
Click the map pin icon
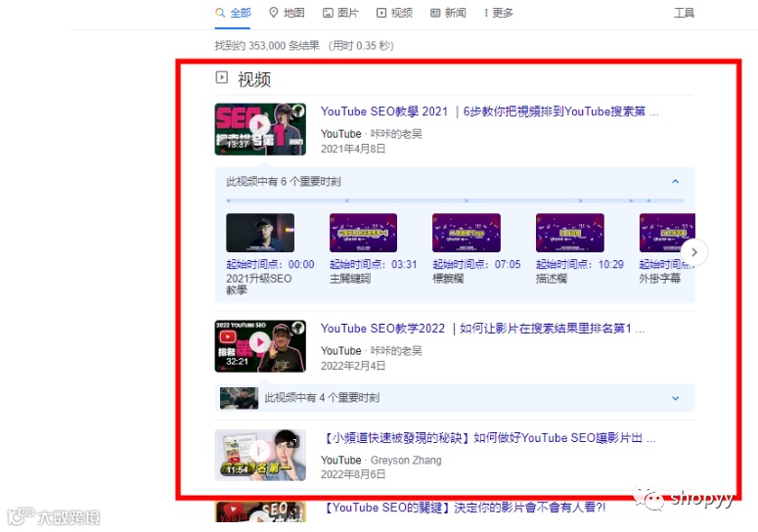click(x=274, y=13)
